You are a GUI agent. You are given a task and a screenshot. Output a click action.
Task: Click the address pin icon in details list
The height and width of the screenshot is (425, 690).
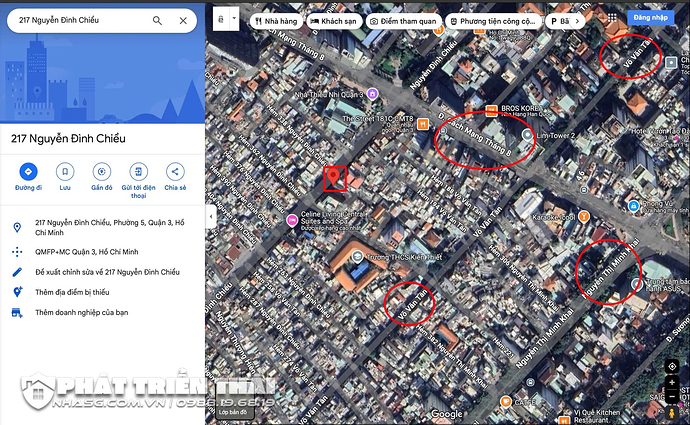pyautogui.click(x=17, y=227)
